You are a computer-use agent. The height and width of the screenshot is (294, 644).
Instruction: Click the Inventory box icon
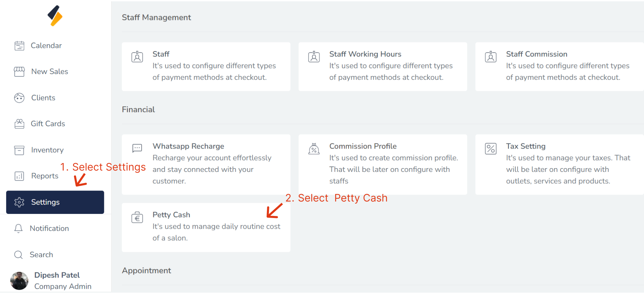click(x=19, y=150)
